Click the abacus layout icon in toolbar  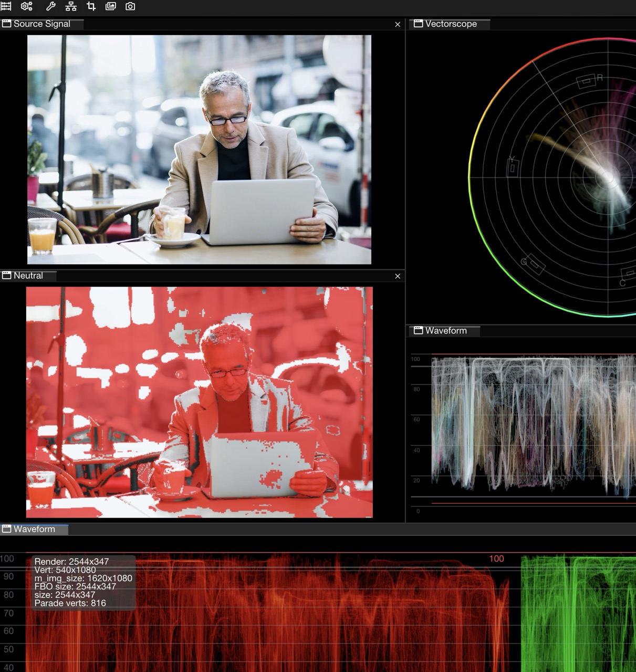pos(6,6)
